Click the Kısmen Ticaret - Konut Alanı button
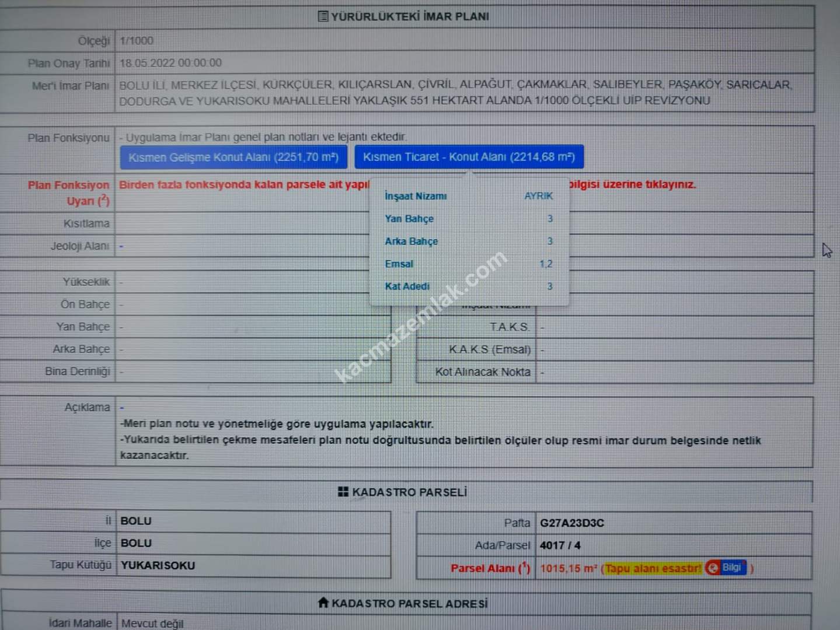 (x=469, y=157)
